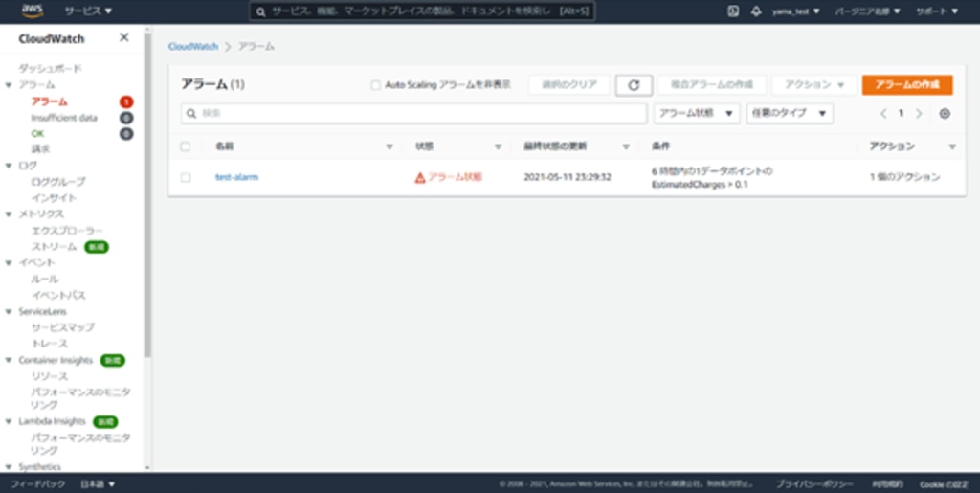Open the 任意のタイプ filter dropdown
980x493 pixels.
[790, 114]
